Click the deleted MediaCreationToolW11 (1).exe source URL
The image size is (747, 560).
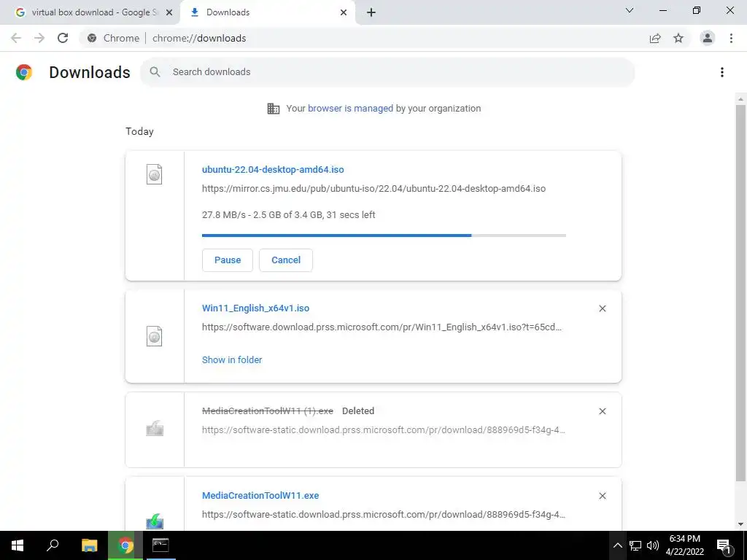[384, 430]
